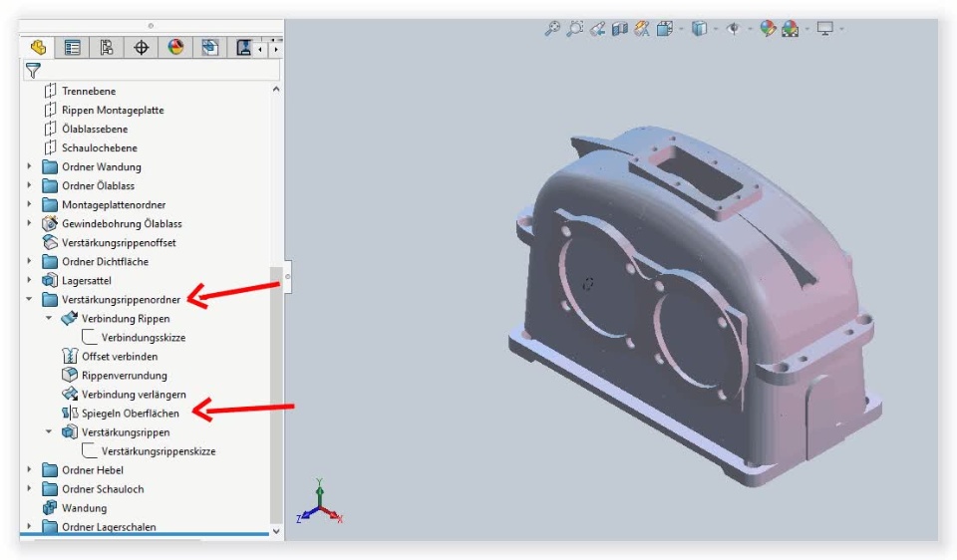
Task: Open Edit Appearance color ball icon
Action: (x=768, y=28)
